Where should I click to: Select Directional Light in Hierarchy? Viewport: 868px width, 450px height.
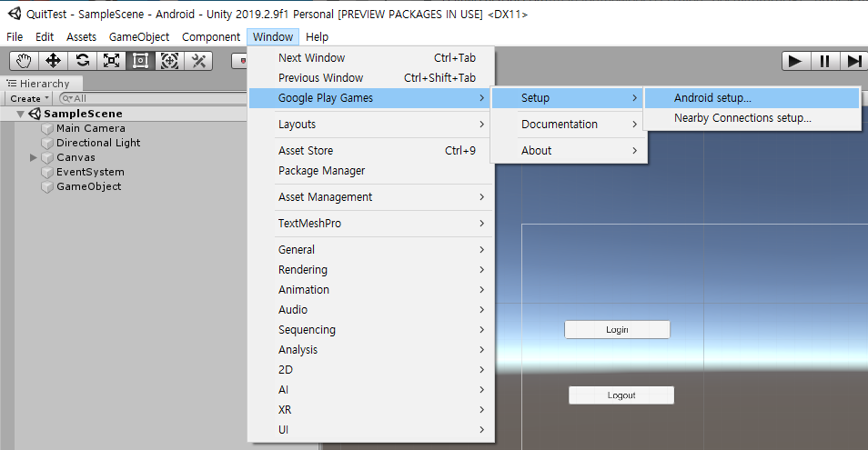(98, 143)
